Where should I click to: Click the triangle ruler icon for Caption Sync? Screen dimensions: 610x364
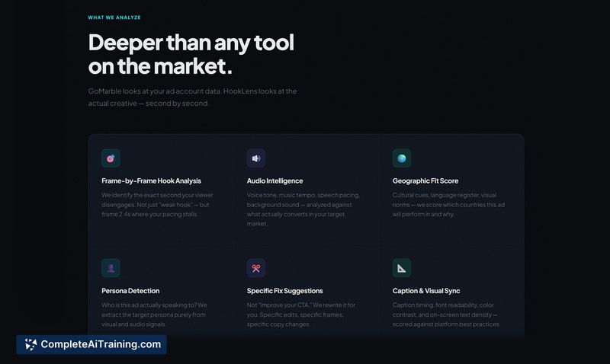(402, 268)
